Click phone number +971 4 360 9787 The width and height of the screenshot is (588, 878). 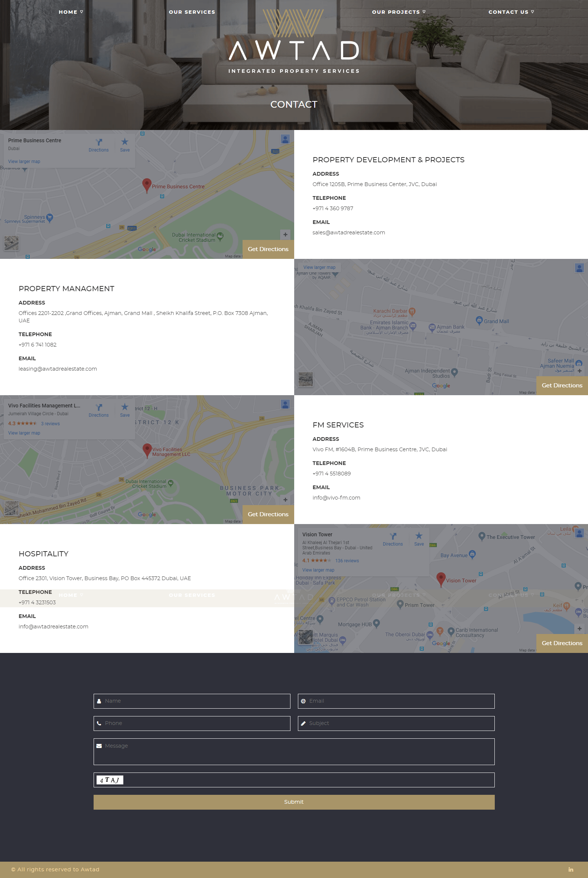[332, 208]
